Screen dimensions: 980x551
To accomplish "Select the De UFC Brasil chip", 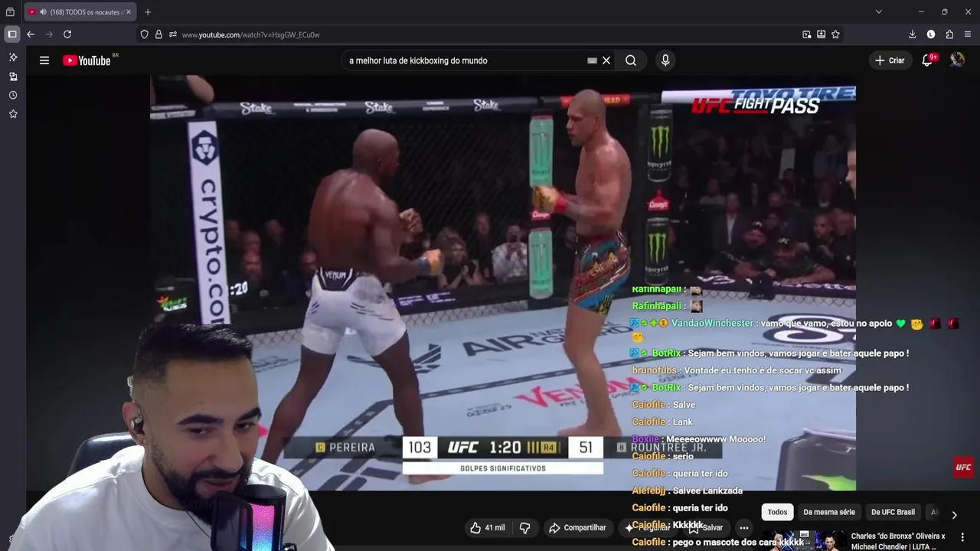I will [x=893, y=512].
